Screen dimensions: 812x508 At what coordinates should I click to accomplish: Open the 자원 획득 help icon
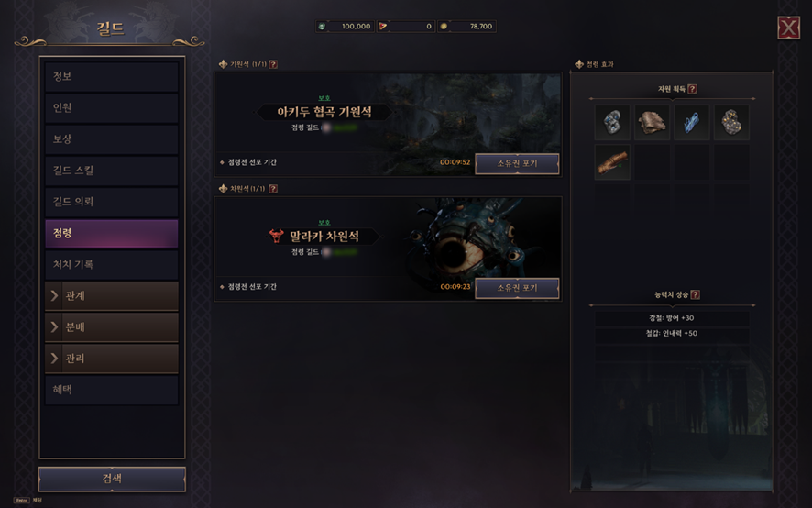pyautogui.click(x=692, y=89)
